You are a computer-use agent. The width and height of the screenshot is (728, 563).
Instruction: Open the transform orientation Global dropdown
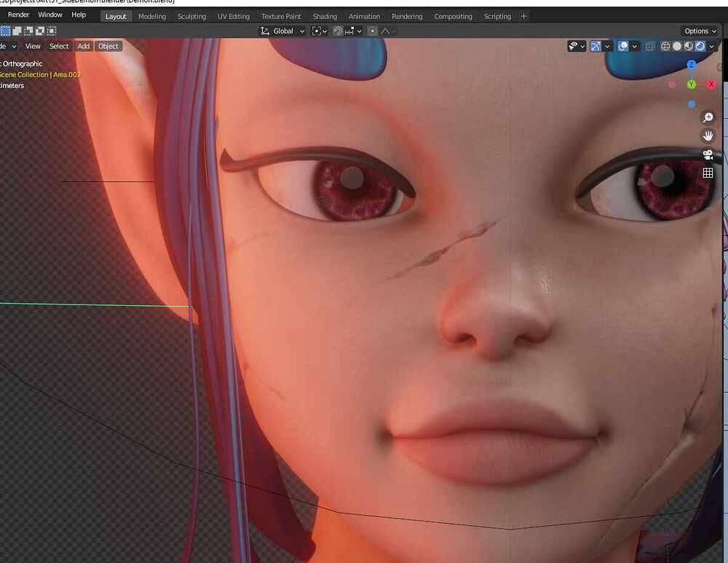click(282, 31)
